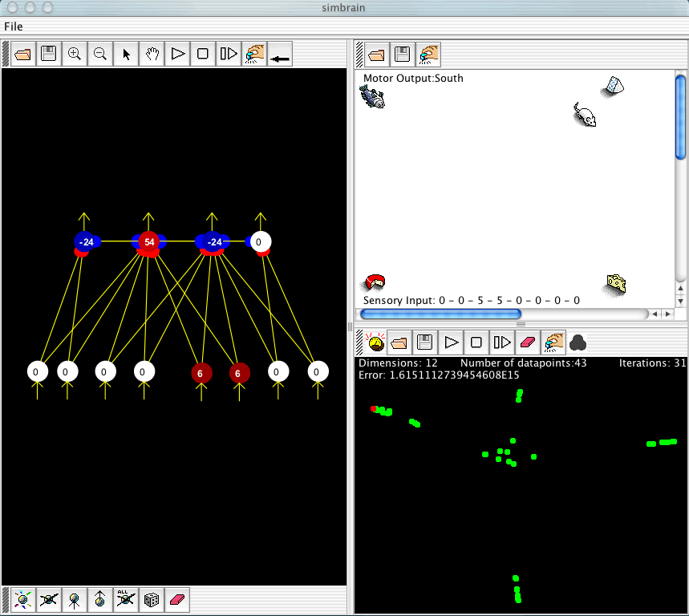689x616 pixels.
Task: Save the world using its floppy disk icon
Action: (402, 55)
